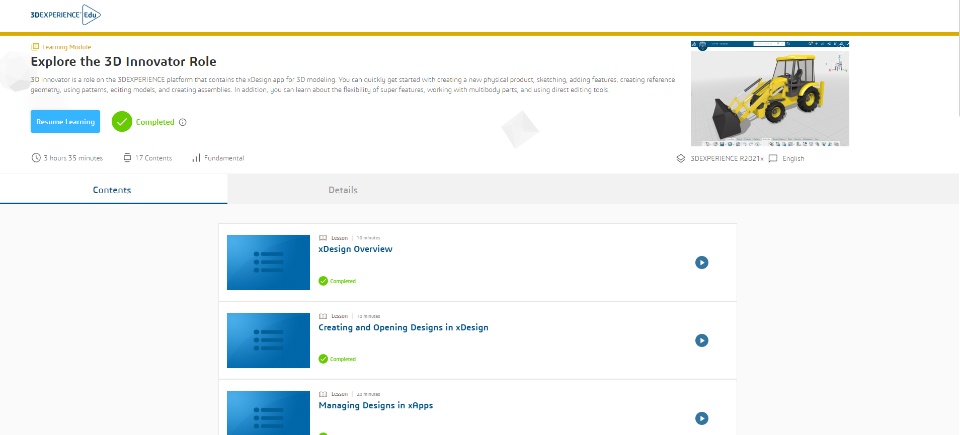Click the page vertical scrollbar
960x435 pixels.
click(x=957, y=56)
